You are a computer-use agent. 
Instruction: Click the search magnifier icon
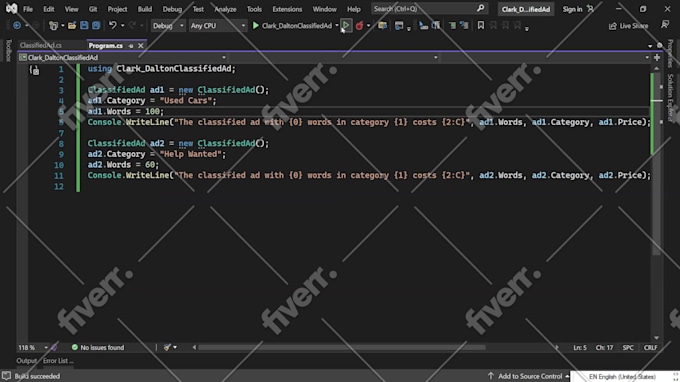(481, 9)
